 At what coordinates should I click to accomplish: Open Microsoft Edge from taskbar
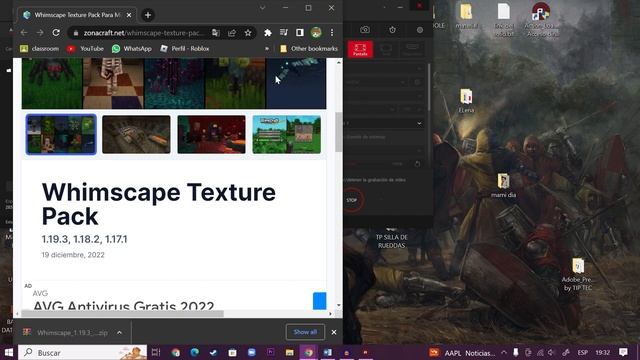click(x=195, y=352)
